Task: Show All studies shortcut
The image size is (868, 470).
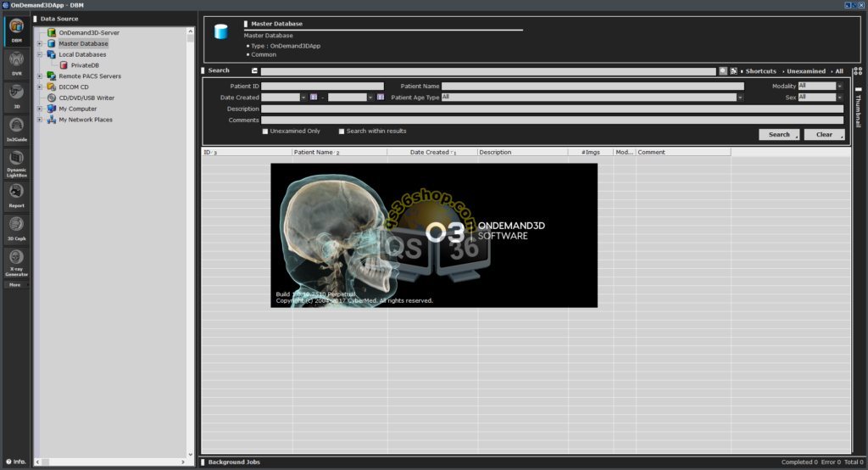Action: tap(839, 71)
